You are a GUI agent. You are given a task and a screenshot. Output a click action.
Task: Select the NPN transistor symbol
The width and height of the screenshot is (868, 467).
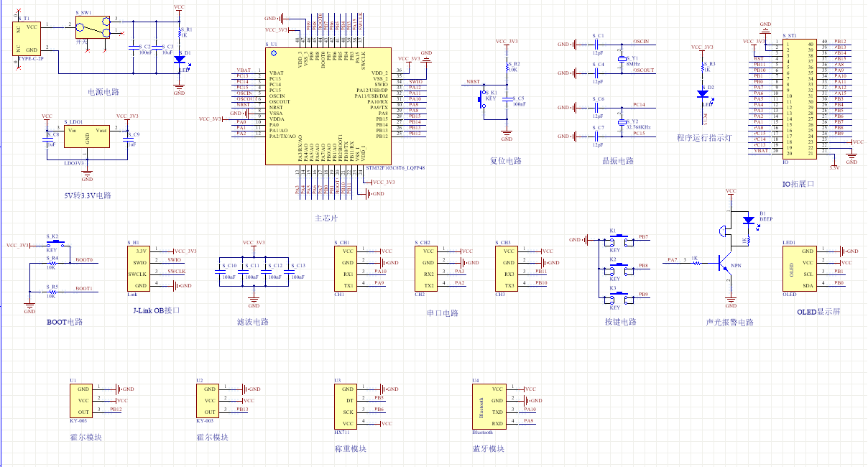point(724,263)
